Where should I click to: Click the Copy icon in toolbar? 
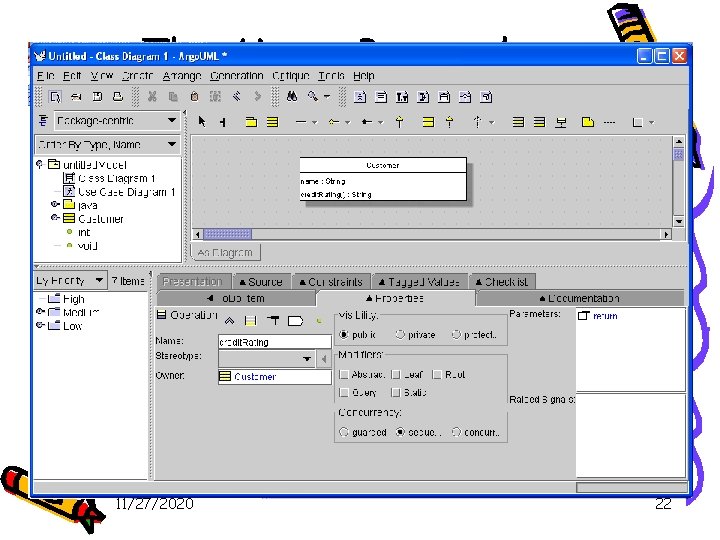(173, 96)
